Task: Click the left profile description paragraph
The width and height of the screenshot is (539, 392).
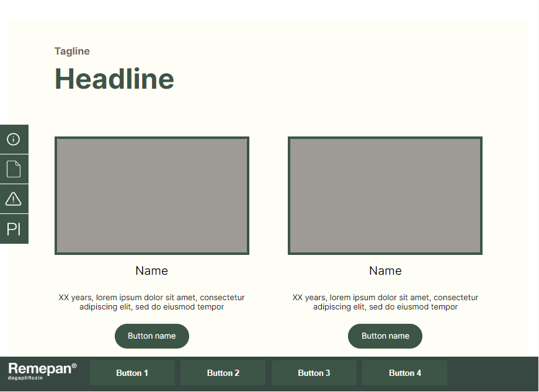Action: coord(152,302)
